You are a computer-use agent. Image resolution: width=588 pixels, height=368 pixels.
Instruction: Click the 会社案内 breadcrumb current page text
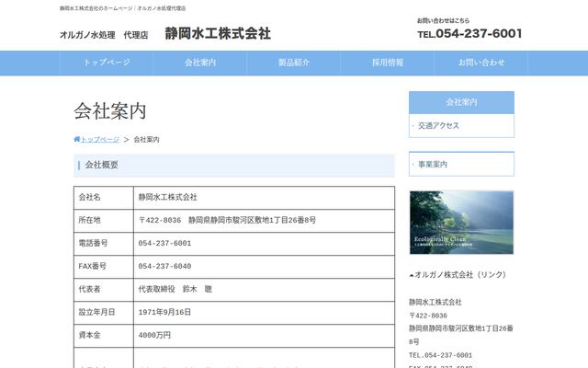coord(147,139)
